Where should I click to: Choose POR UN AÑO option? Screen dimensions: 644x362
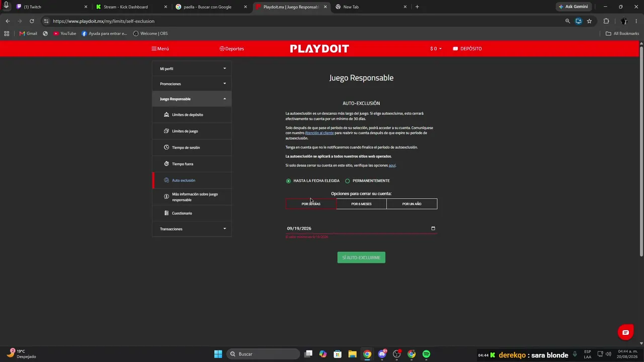click(412, 204)
